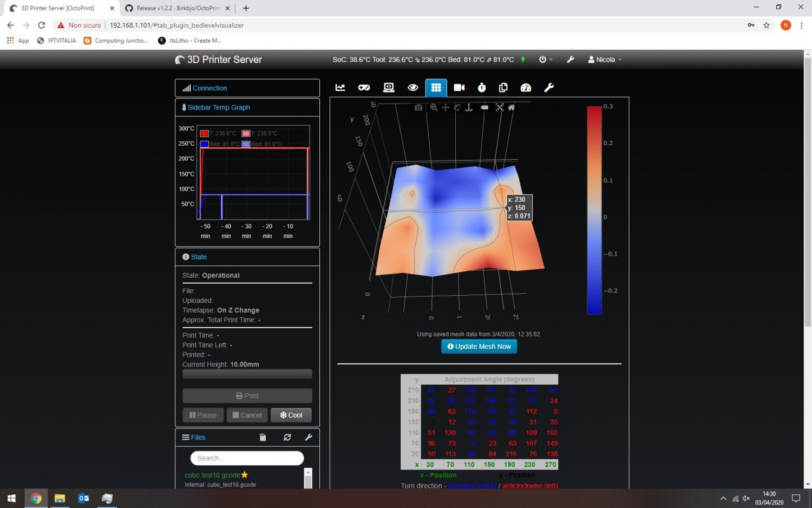Click the file Search field
The image size is (812, 508).
tap(247, 458)
